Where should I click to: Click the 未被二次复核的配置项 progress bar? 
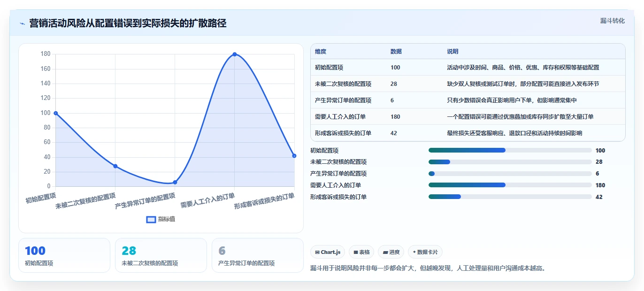coord(510,162)
